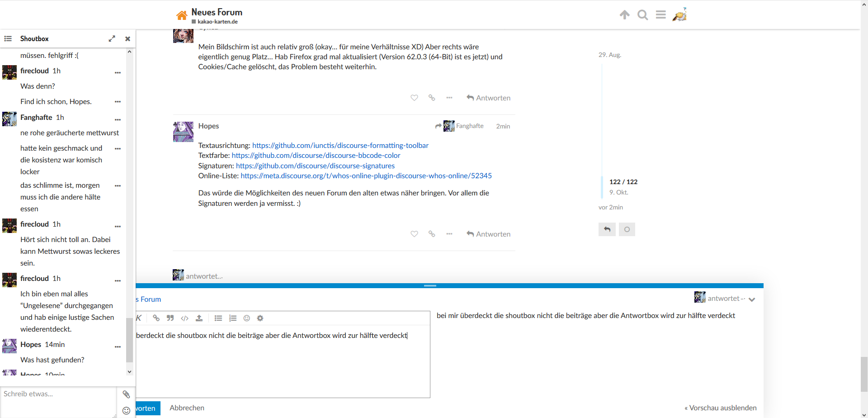Hide the preview with Vorschau ausblenden
Screen dimensions: 868x418
[720, 408]
